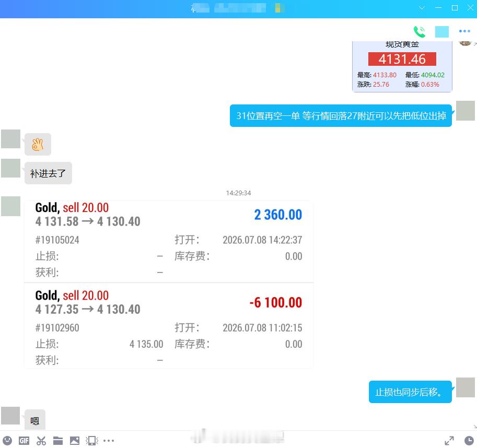Click the OK hand emoji message
This screenshot has width=477, height=448.
(38, 144)
